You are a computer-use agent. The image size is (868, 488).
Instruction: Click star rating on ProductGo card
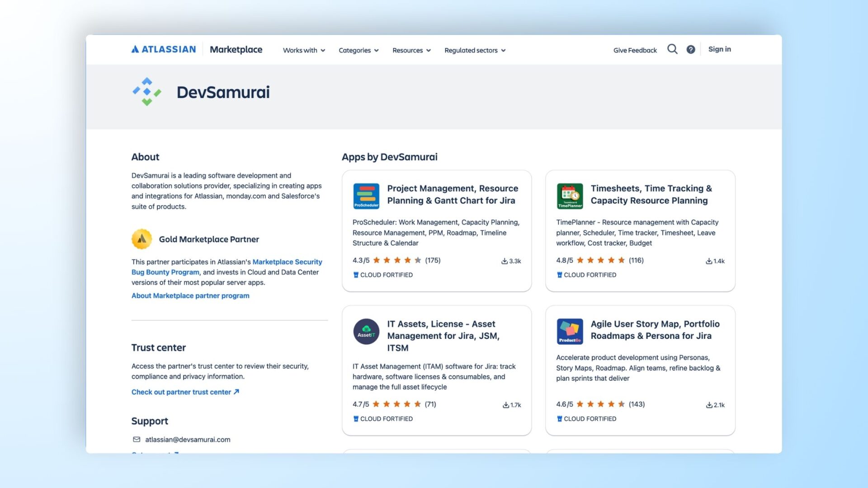(601, 404)
